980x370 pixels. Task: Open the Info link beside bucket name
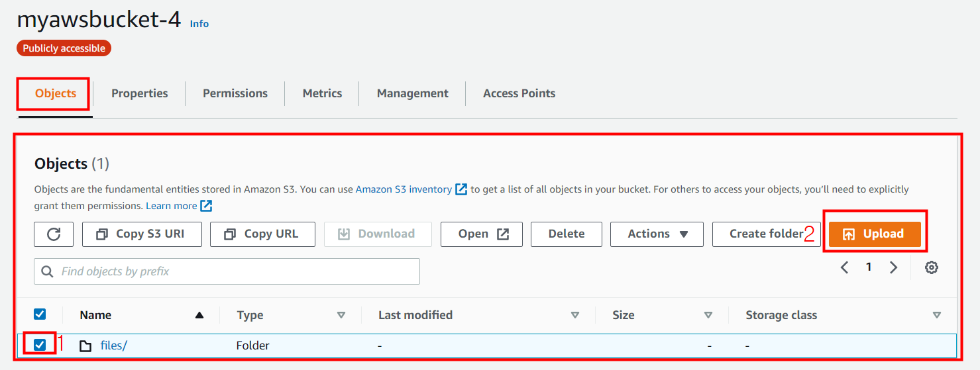[x=199, y=24]
